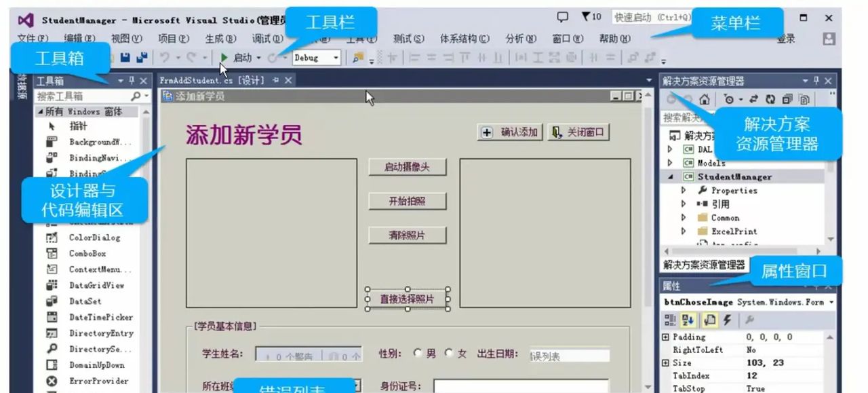The height and width of the screenshot is (393, 868).
Task: Select the 男 gender radio button
Action: coord(418,354)
